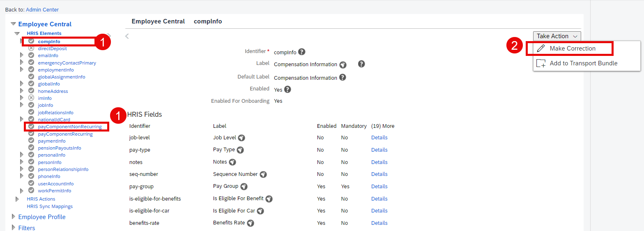The height and width of the screenshot is (231, 644).
Task: Click disabled status icon beside directDeposit
Action: pos(31,49)
